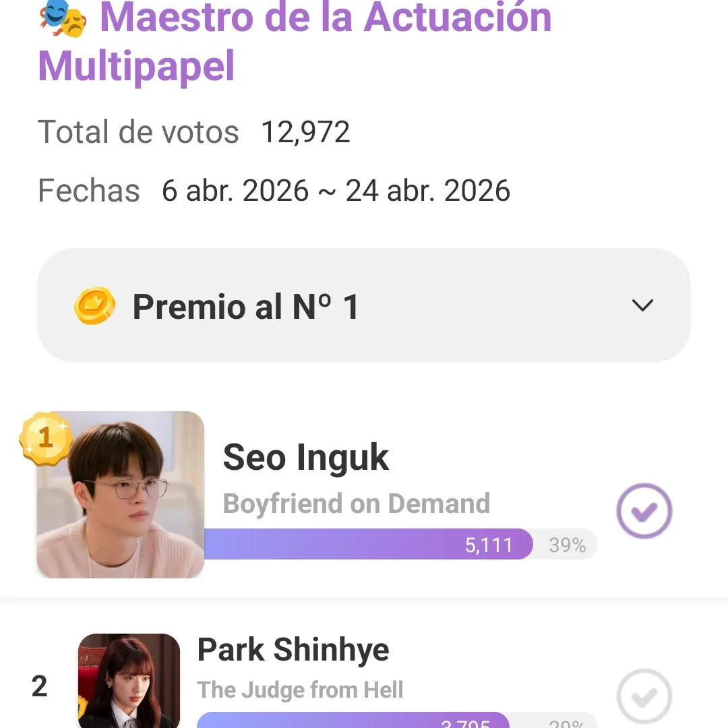Enable voting by tapping Seo Inguk's check circle

pyautogui.click(x=644, y=511)
